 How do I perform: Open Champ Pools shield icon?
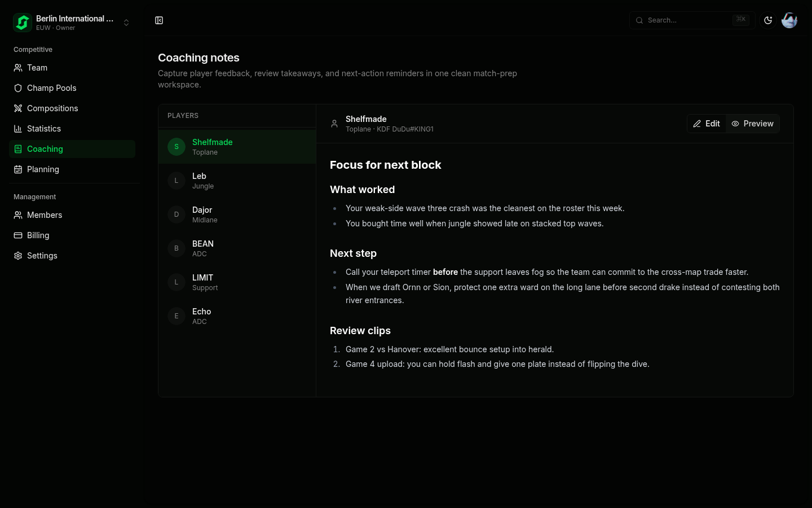tap(18, 88)
